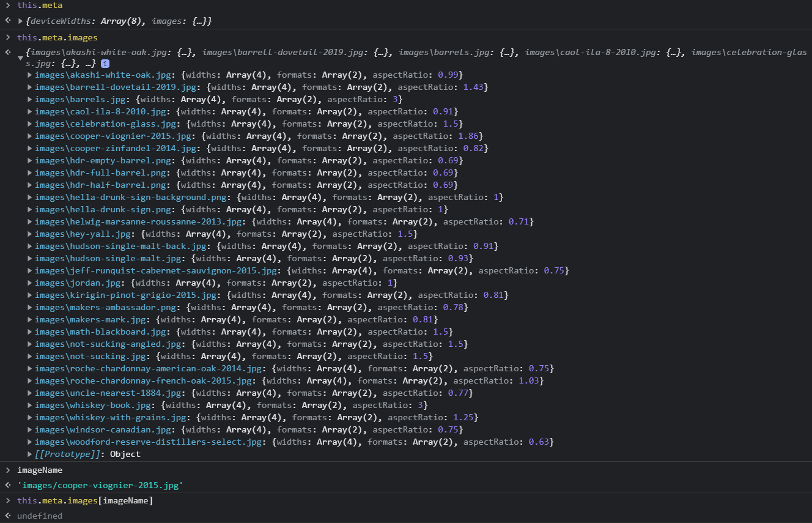Viewport: 812px width, 523px height.
Task: Click the imageName command line
Action: point(40,470)
